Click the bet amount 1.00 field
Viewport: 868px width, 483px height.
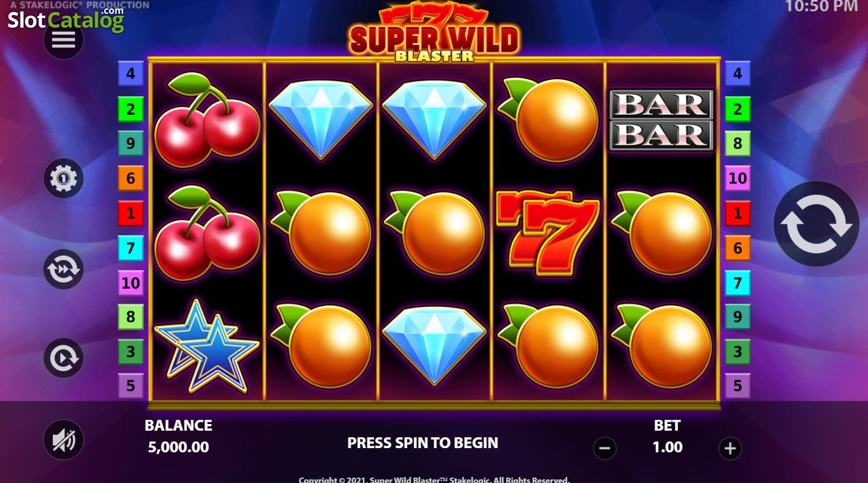667,447
